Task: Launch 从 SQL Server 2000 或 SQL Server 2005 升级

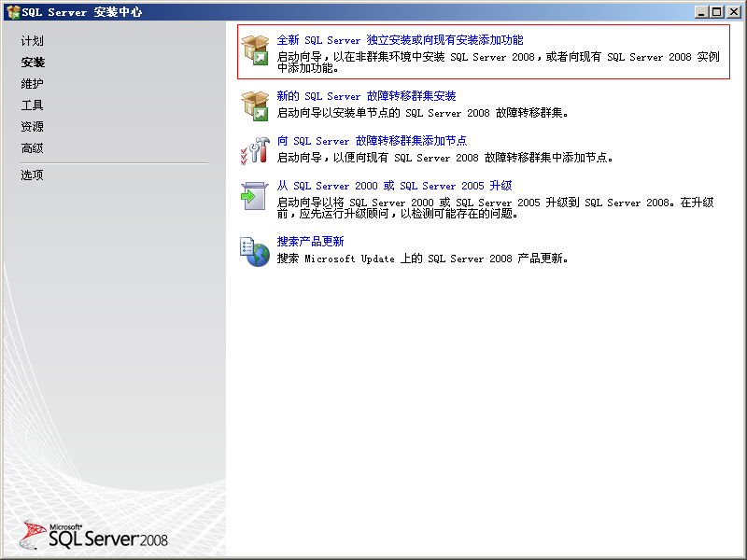Action: pos(394,186)
